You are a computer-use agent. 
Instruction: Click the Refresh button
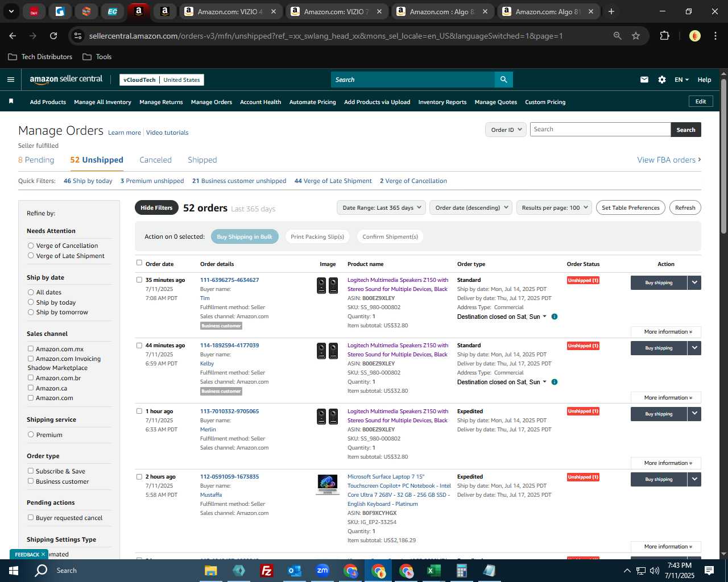685,207
